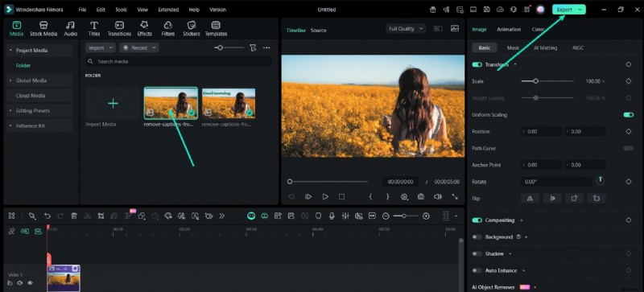This screenshot has height=292, width=644.
Task: Toggle fullscreen preview
Action: [455, 197]
